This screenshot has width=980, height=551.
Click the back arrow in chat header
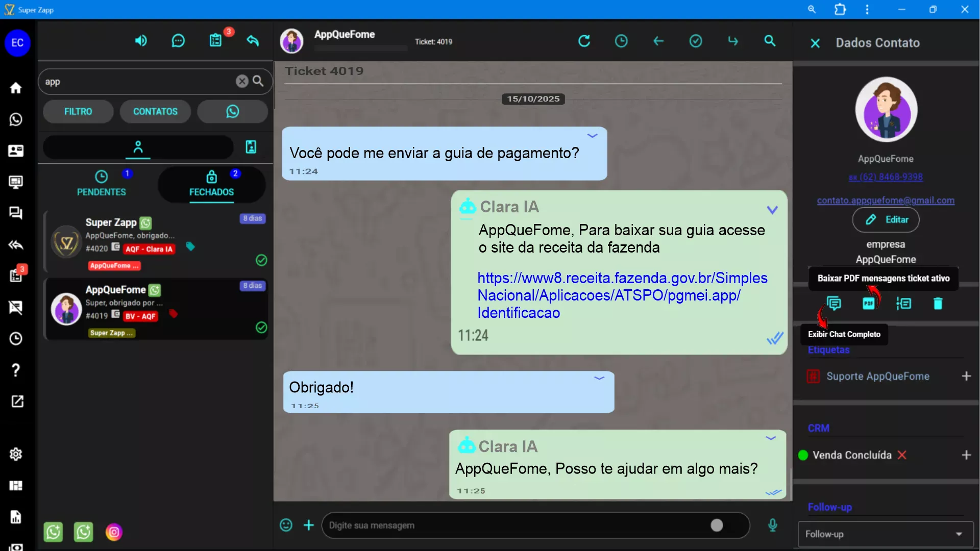658,41
